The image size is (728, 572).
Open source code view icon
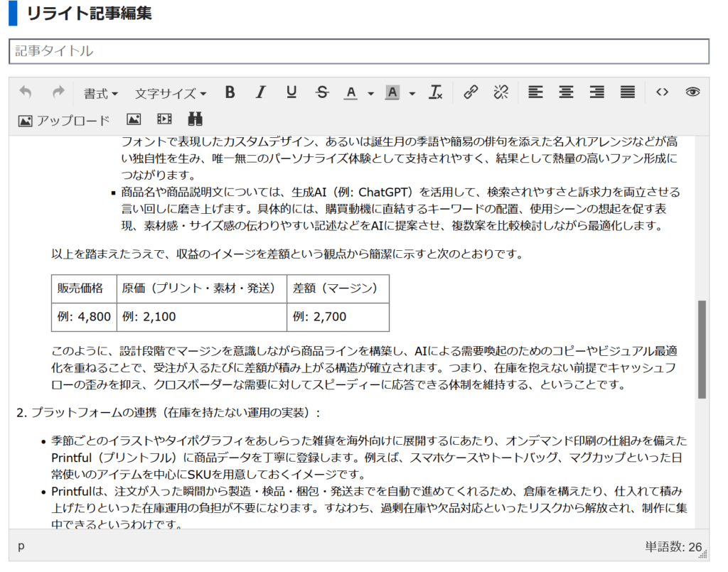662,92
